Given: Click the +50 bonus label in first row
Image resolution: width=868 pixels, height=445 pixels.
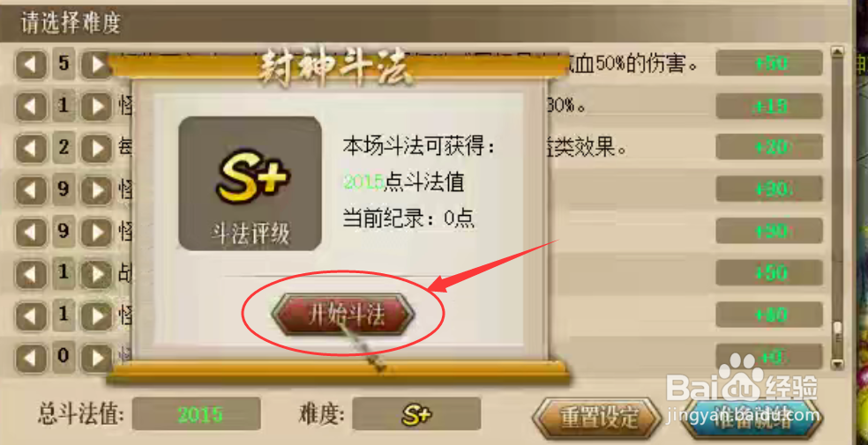Looking at the screenshot, I should click(769, 63).
